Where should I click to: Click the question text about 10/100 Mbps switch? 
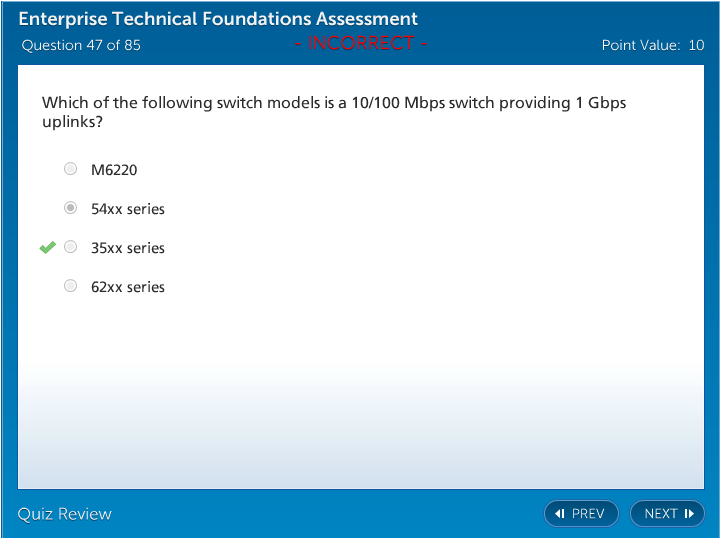tap(333, 103)
